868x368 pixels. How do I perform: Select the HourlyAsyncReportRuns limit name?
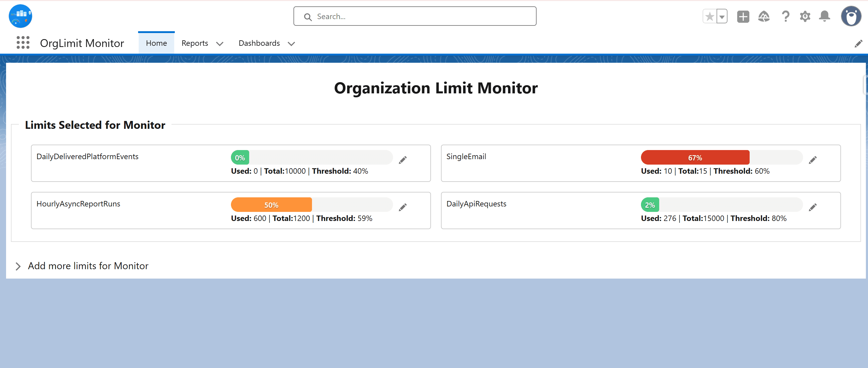coord(78,204)
